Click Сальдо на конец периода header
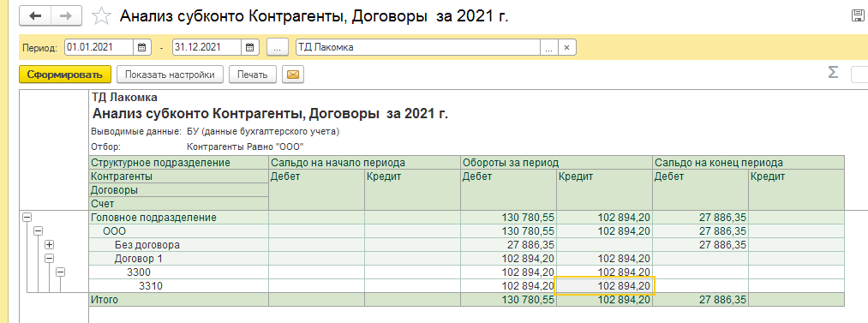The image size is (868, 323). click(x=749, y=163)
